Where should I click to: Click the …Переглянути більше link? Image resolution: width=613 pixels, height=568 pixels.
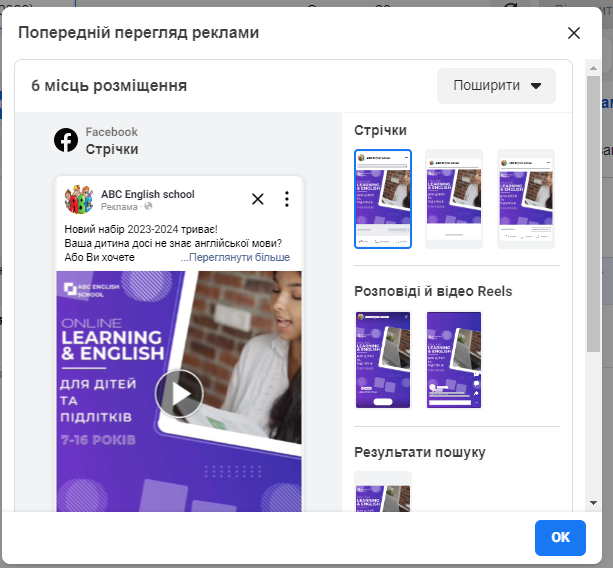235,257
